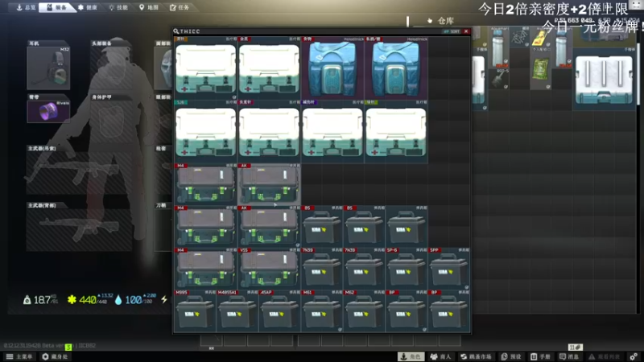The width and height of the screenshot is (644, 362).
Task: Select the ammo case tagged ASAP
Action: coord(279,311)
